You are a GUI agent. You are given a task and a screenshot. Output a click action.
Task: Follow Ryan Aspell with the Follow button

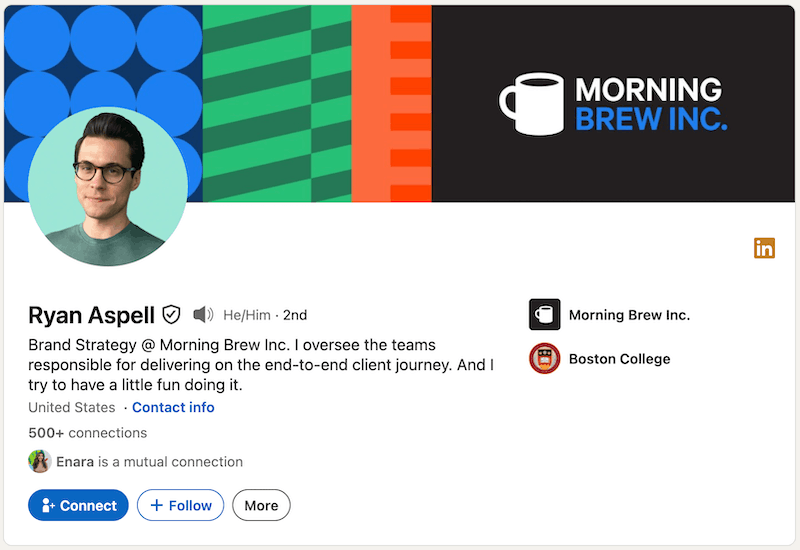click(181, 505)
